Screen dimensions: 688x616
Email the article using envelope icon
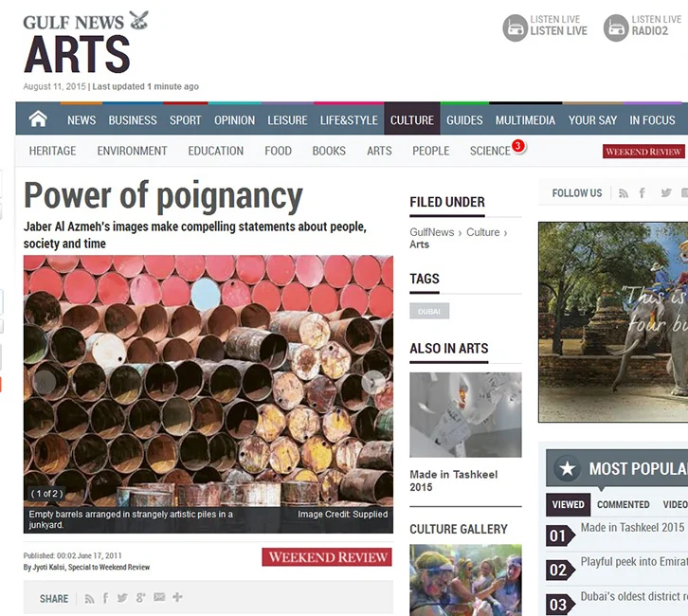(x=159, y=597)
